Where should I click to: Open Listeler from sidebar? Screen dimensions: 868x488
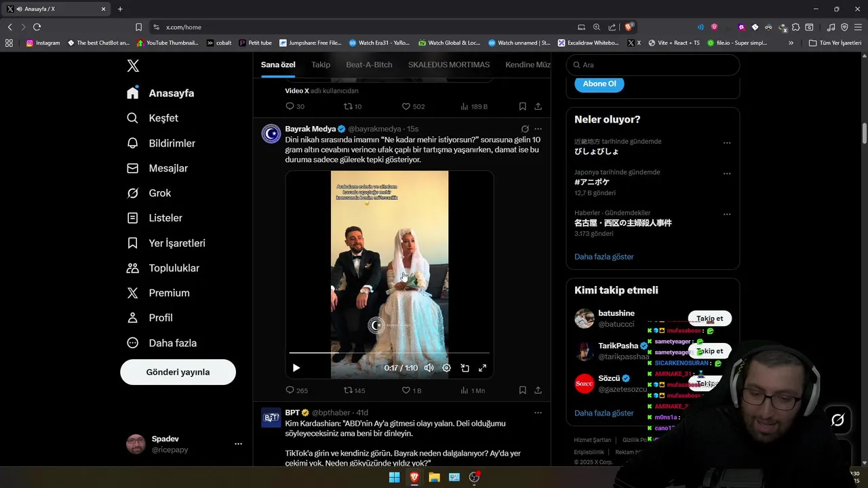[155, 218]
